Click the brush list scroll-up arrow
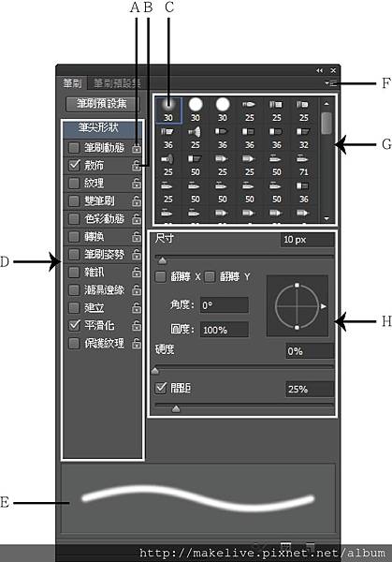The height and width of the screenshot is (562, 392). (327, 104)
